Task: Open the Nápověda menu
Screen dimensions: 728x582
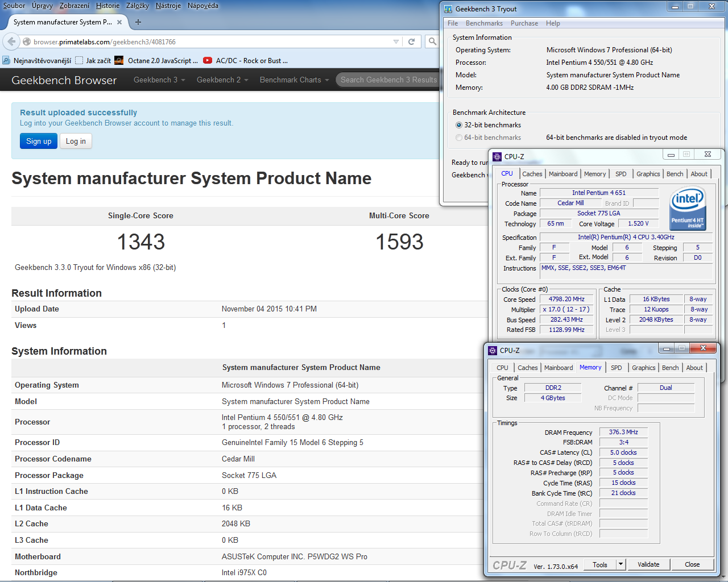Action: point(203,6)
